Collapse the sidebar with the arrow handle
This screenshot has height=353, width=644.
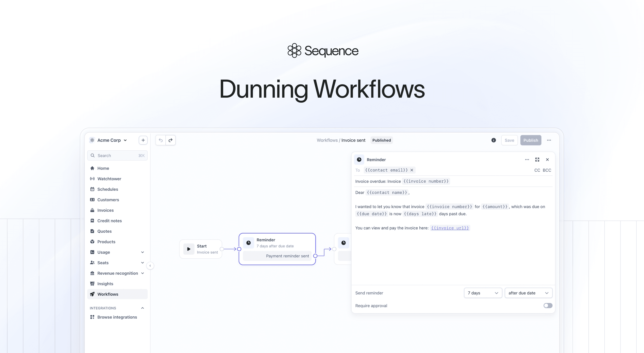[x=150, y=265]
